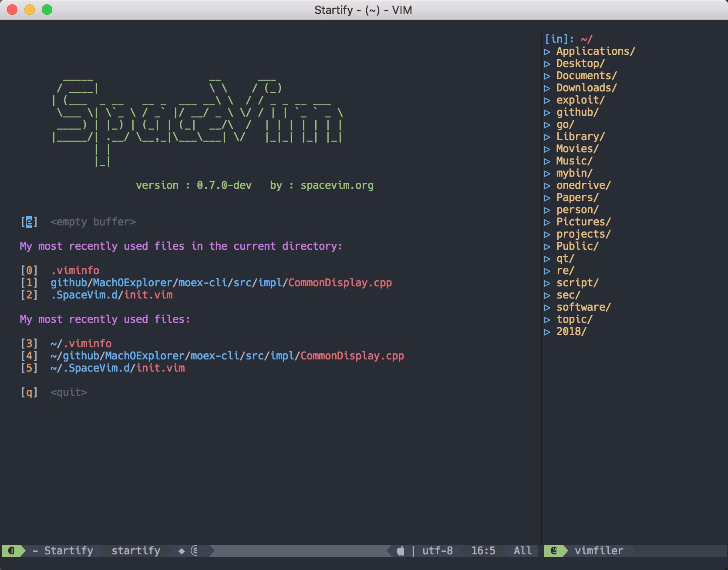
Task: Click the [0] index marker
Action: [x=29, y=271]
